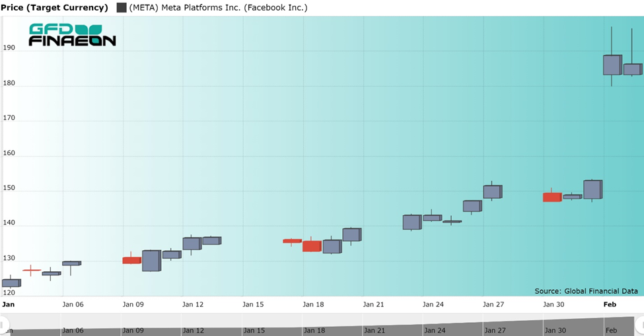The height and width of the screenshot is (336, 644).
Task: Select the larger red candle at Jan 18
Action: [312, 246]
